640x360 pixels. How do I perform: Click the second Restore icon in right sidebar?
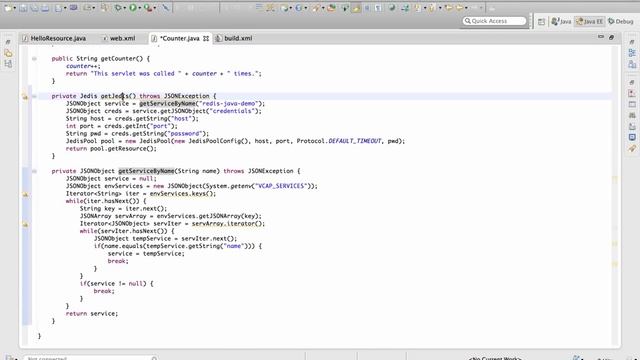point(632,82)
